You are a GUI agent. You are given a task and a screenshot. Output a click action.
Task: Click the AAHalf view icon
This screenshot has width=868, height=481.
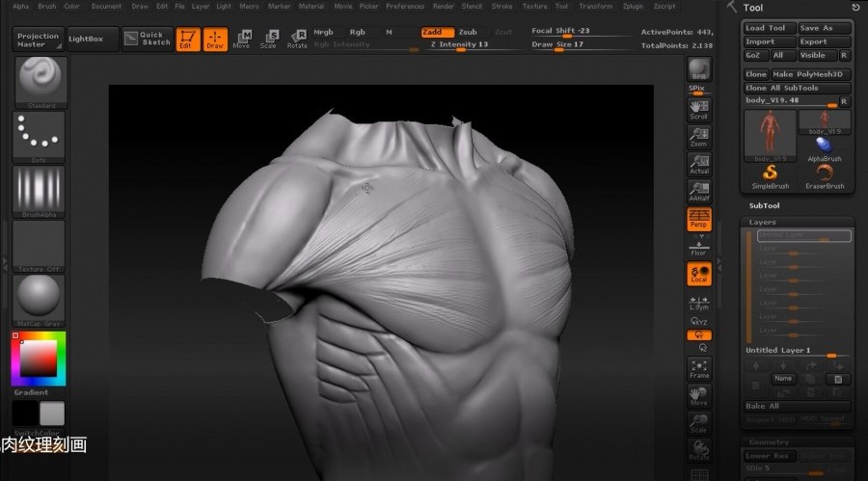pos(699,191)
